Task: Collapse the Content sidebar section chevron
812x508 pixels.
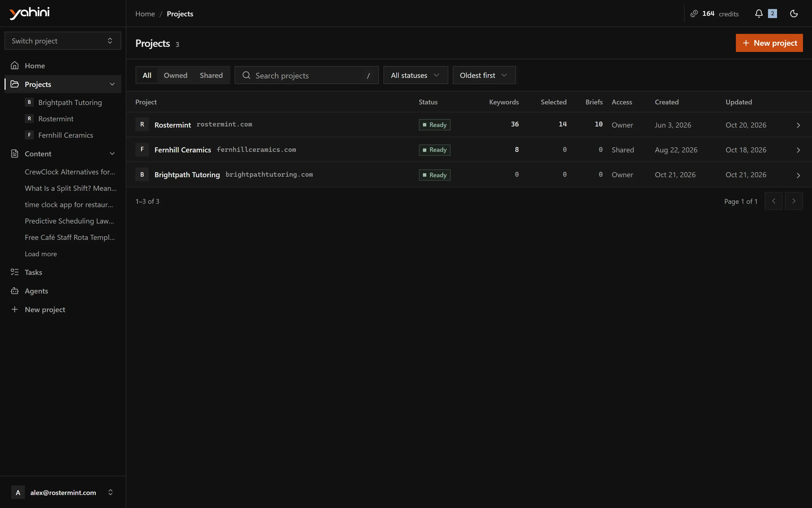Action: click(112, 154)
